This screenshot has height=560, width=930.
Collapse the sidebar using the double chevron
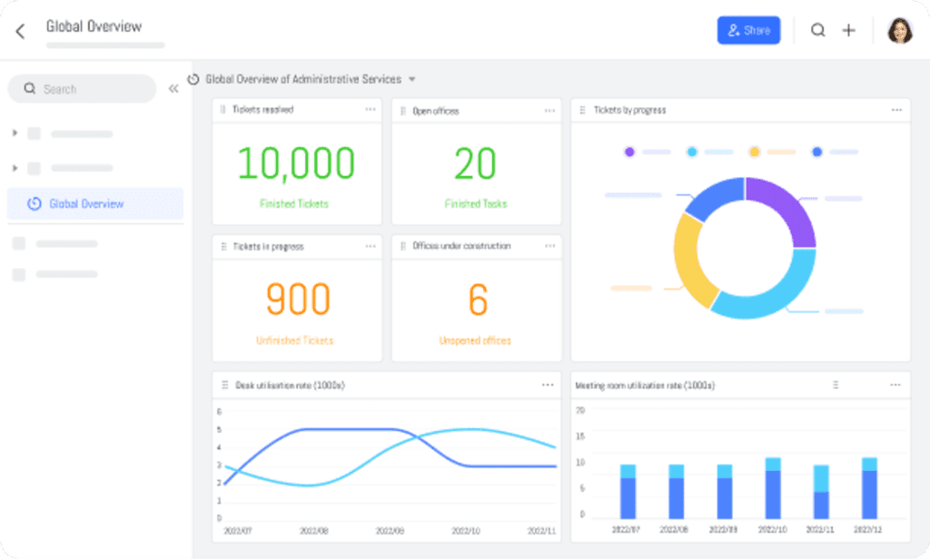(x=173, y=88)
